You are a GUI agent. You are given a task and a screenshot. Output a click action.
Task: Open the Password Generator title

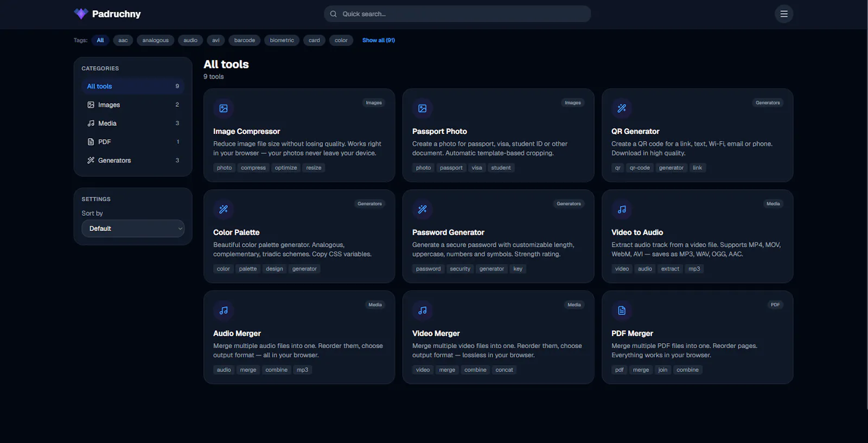coord(448,232)
